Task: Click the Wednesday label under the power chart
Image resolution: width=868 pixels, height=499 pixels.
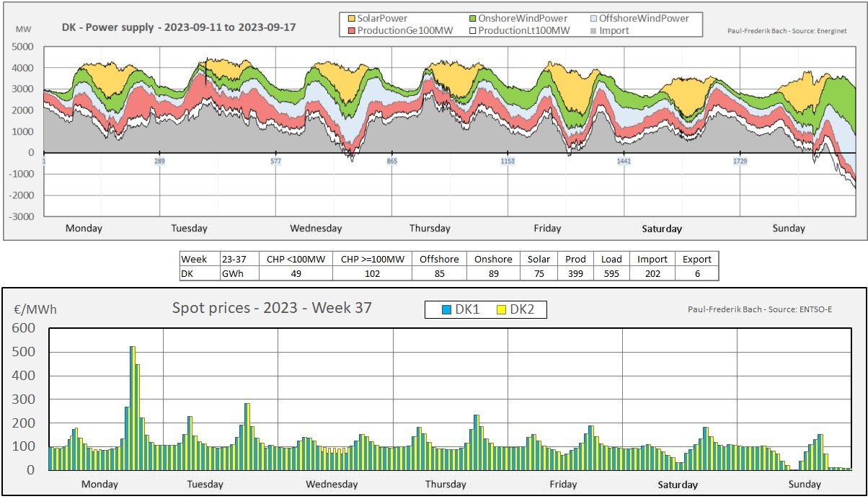Action: pyautogui.click(x=316, y=229)
